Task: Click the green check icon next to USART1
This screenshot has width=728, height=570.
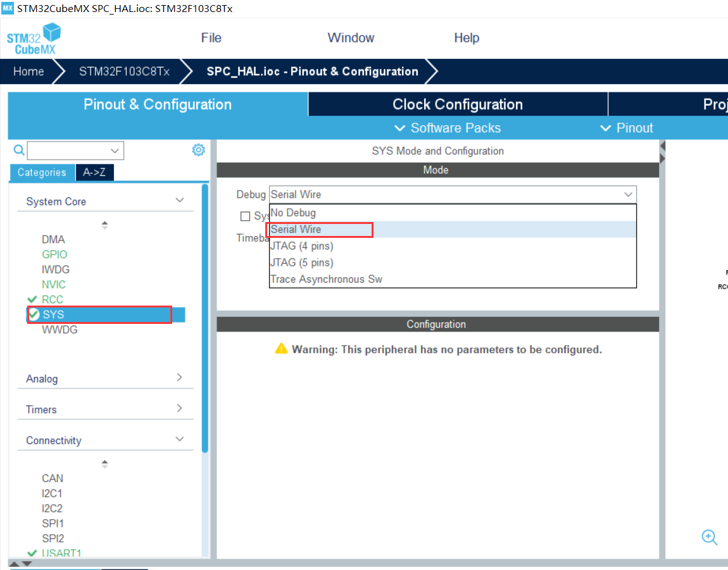Action: coord(32,554)
